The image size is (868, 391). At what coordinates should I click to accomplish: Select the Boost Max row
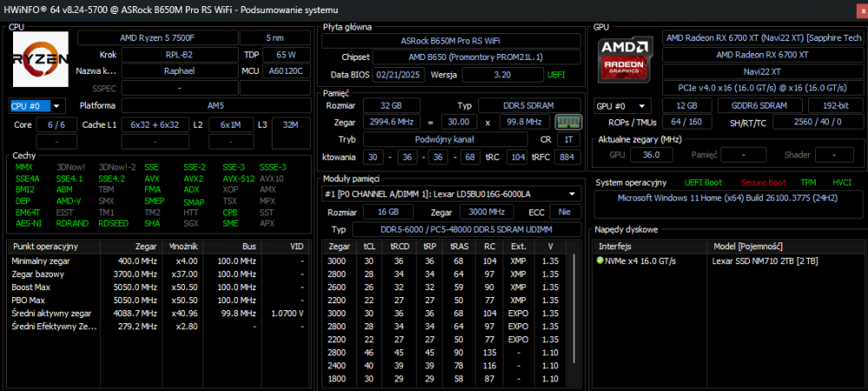pyautogui.click(x=158, y=287)
